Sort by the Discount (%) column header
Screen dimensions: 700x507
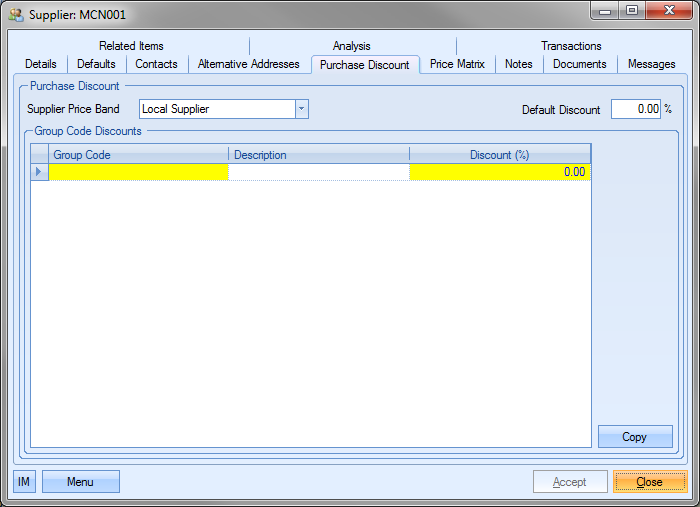point(499,155)
